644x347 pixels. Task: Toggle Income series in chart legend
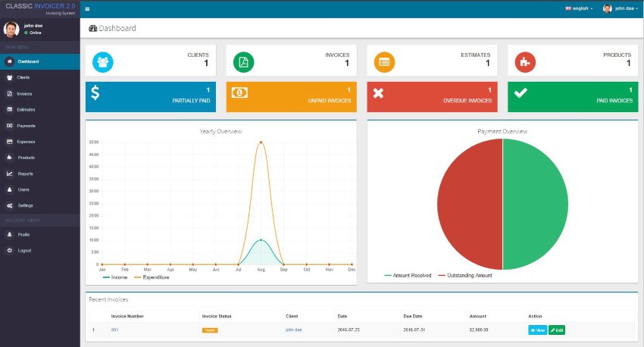pos(114,277)
